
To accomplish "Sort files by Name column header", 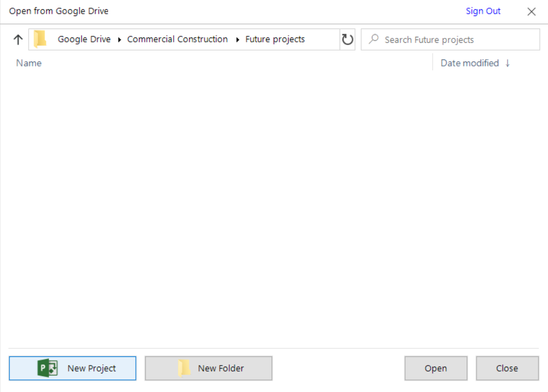I will (29, 63).
